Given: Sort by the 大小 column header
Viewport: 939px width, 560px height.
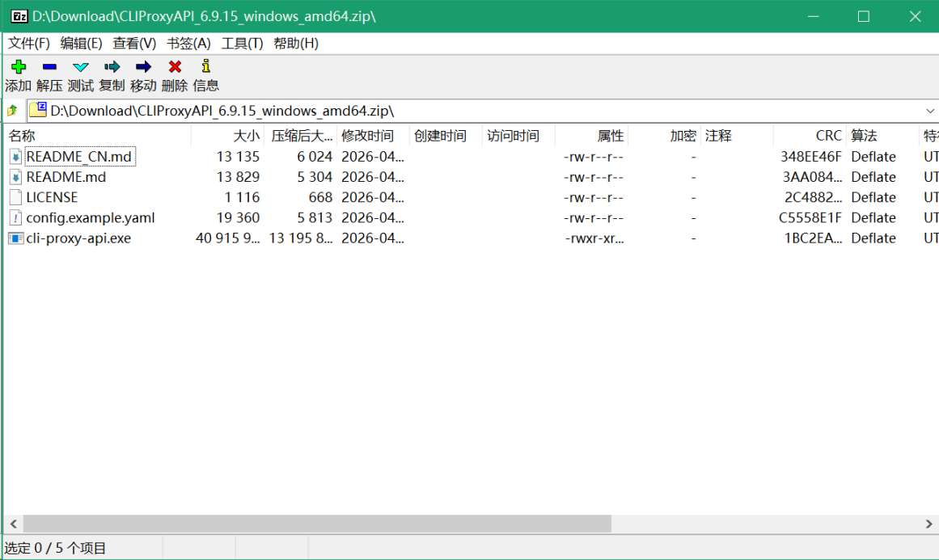Looking at the screenshot, I should coord(246,136).
